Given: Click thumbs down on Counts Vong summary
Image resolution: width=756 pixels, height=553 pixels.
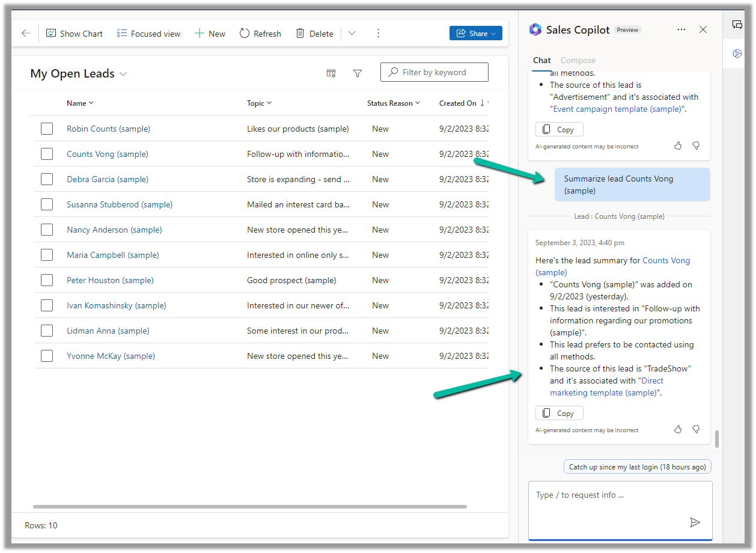Looking at the screenshot, I should [x=696, y=429].
